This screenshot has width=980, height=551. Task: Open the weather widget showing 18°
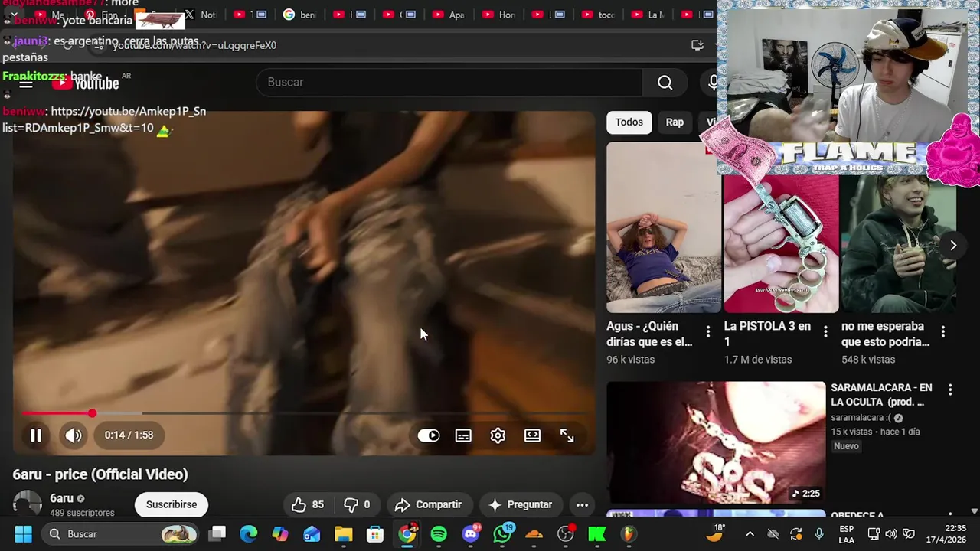715,533
